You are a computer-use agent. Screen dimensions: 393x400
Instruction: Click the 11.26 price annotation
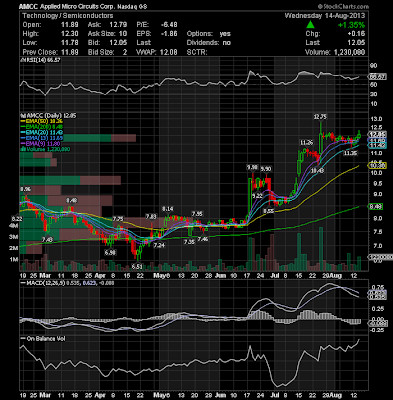[x=306, y=143]
